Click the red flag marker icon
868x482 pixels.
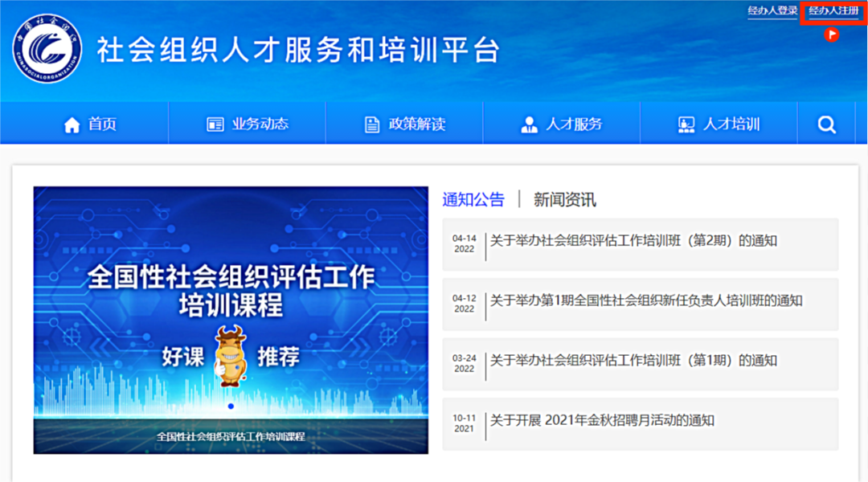coord(833,35)
